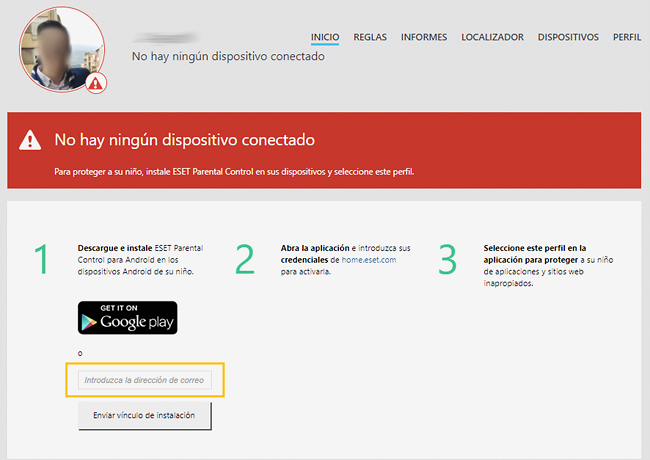
Task: Switch to the INICIO tab
Action: click(325, 37)
